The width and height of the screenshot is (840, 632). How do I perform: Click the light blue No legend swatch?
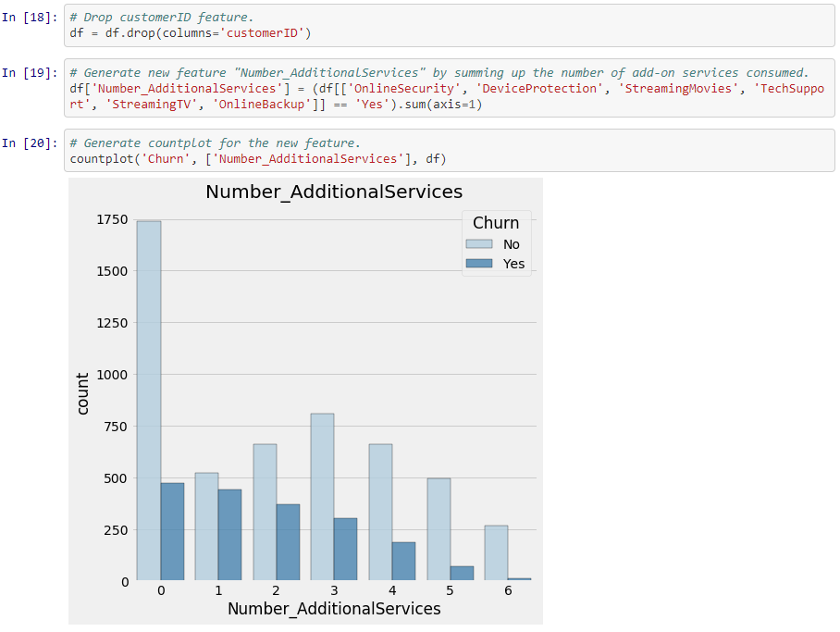coord(479,244)
